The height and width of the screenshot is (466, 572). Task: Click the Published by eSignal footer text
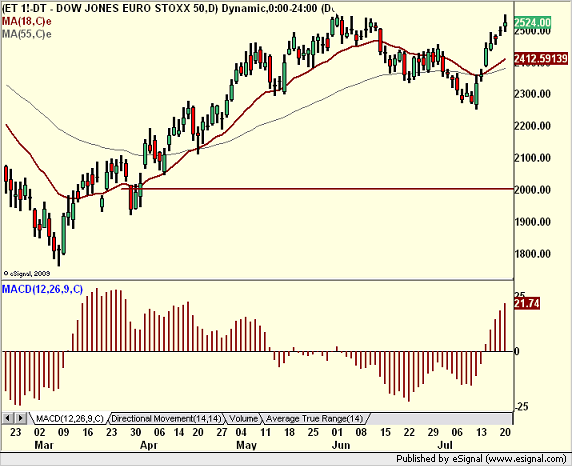[481, 459]
